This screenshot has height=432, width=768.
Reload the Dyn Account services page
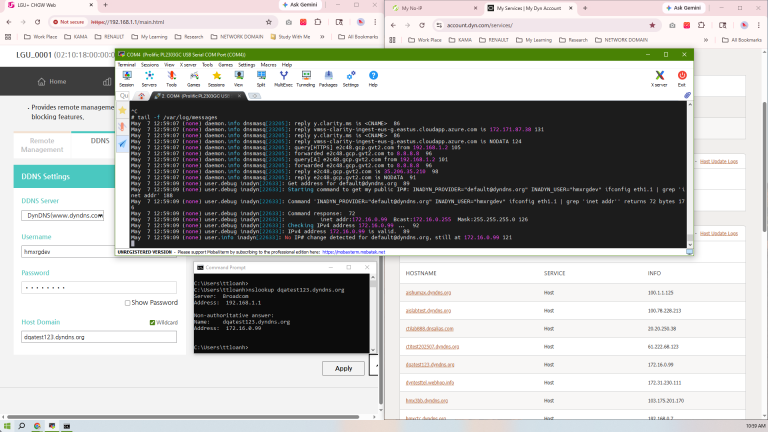point(422,25)
